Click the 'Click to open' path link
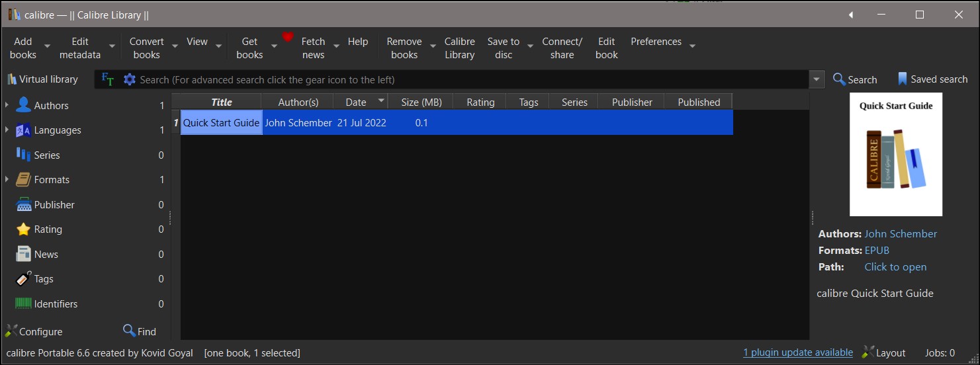The width and height of the screenshot is (980, 365). click(x=895, y=266)
